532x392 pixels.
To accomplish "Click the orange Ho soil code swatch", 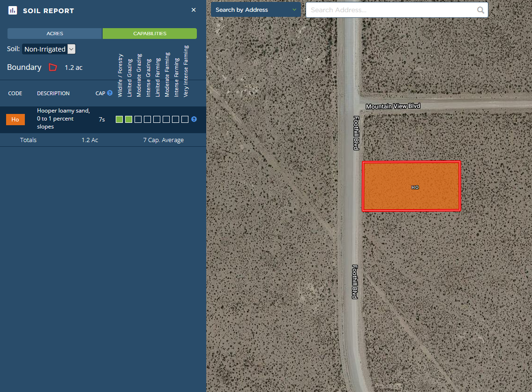I will pos(15,120).
